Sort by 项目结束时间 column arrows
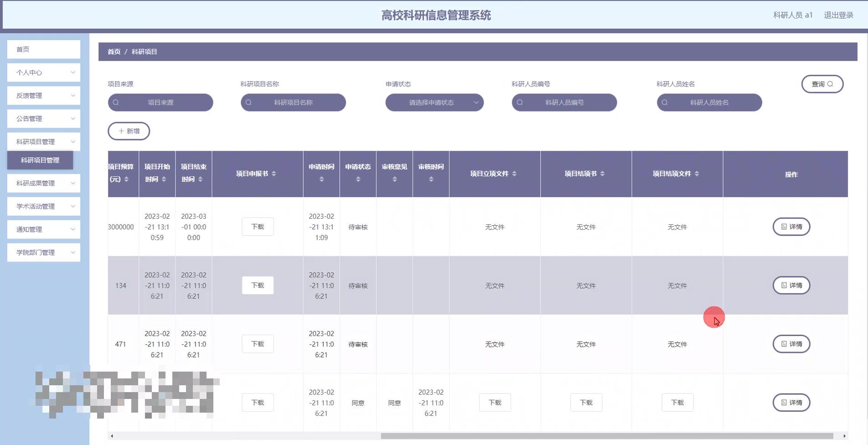Screen dimensions: 868x445 [200, 179]
